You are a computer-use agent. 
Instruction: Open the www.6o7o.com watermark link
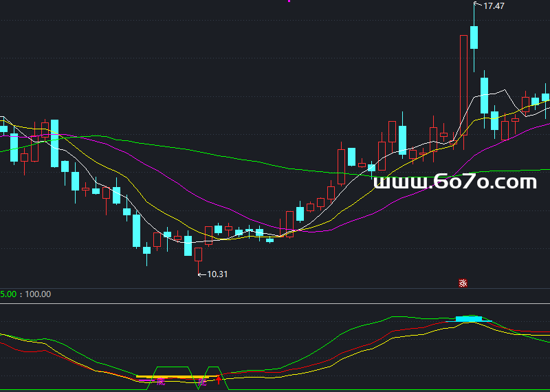coord(454,182)
